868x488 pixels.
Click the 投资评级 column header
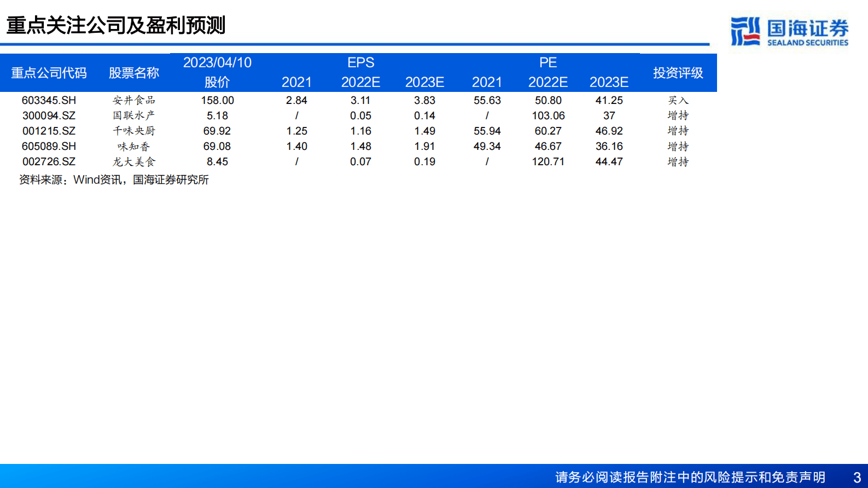[678, 73]
